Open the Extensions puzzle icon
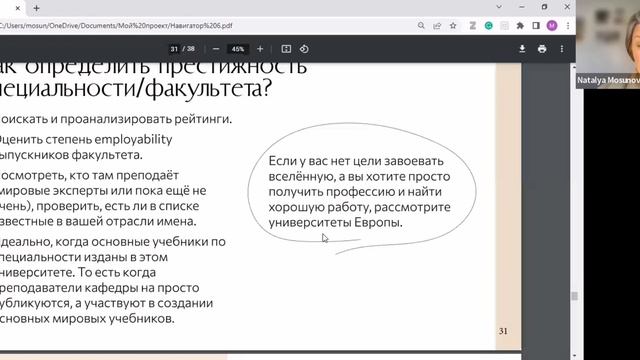 520,25
